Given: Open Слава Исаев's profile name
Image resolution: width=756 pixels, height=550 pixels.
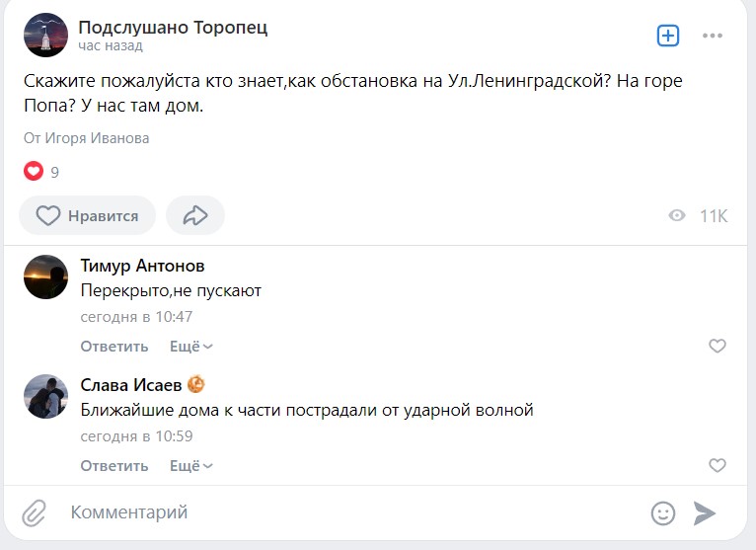Looking at the screenshot, I should click(131, 385).
